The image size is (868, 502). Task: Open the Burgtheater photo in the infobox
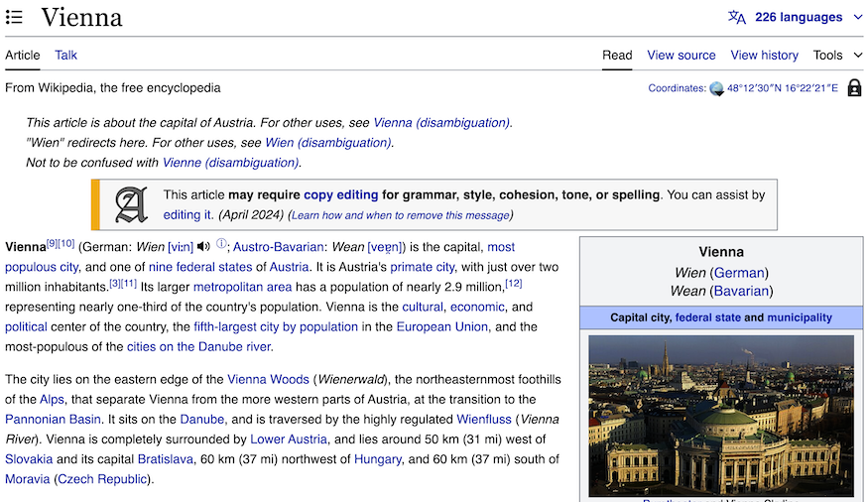721,416
